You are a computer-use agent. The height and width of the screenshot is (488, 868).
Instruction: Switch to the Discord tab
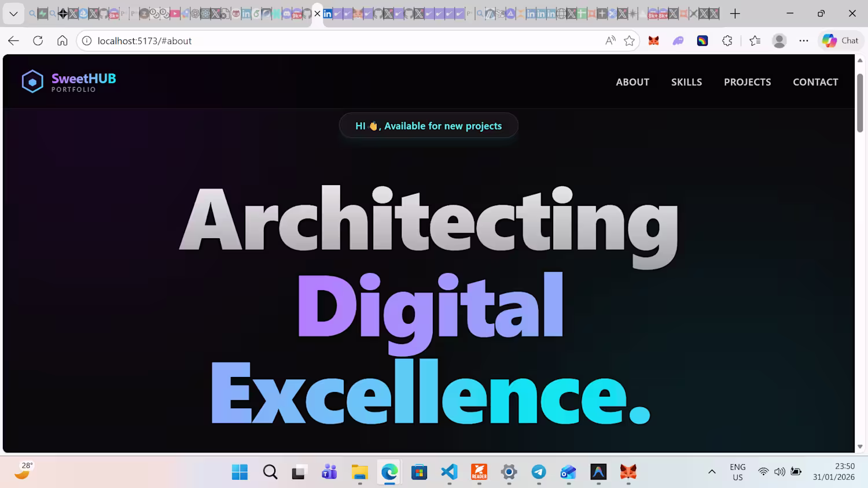[x=286, y=13]
